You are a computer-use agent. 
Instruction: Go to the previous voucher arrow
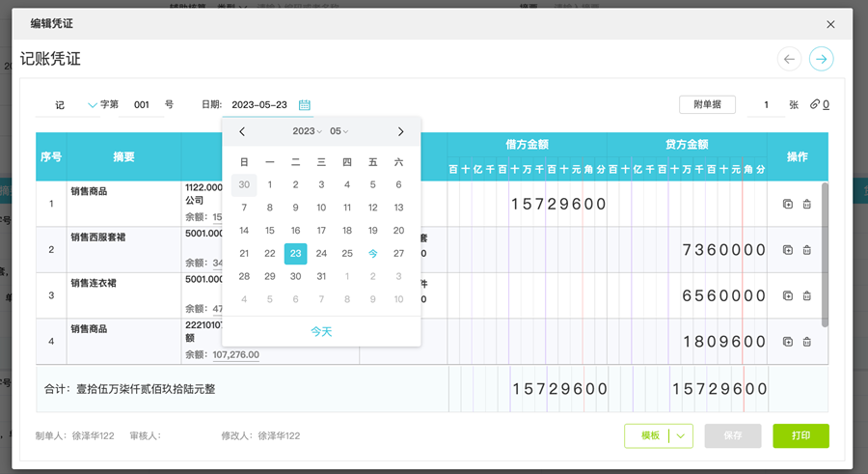point(790,59)
